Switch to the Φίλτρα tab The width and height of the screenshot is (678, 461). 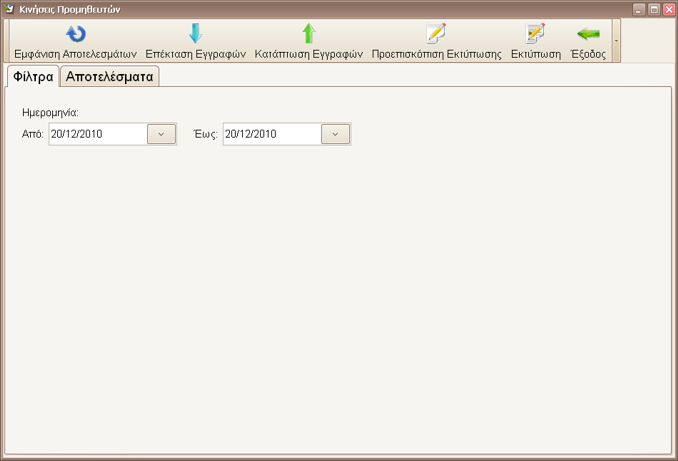(x=32, y=77)
